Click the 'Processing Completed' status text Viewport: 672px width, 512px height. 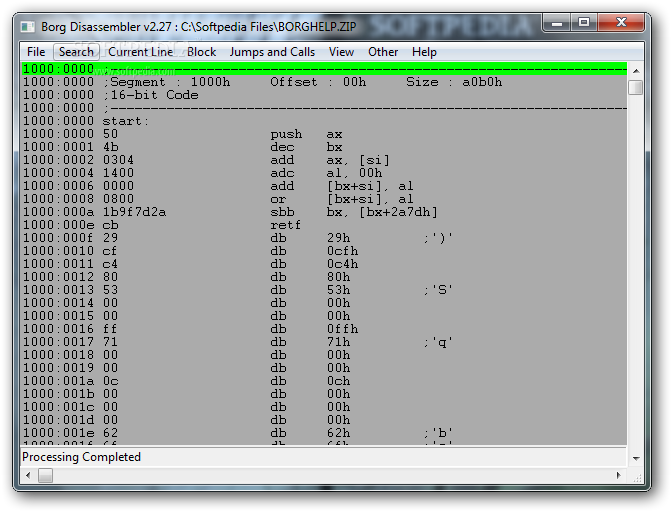click(x=81, y=457)
